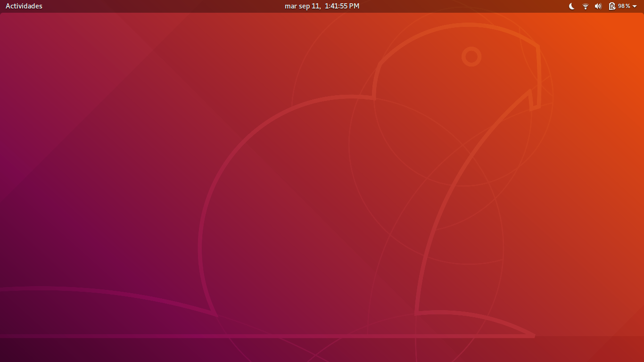Open the clock and calendar menu
Viewport: 644px width, 362px height.
322,6
